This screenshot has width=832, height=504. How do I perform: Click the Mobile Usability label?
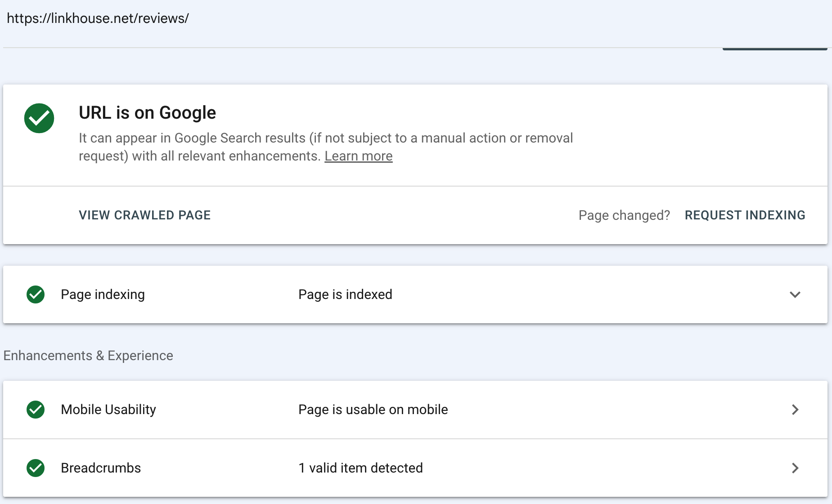(x=108, y=410)
